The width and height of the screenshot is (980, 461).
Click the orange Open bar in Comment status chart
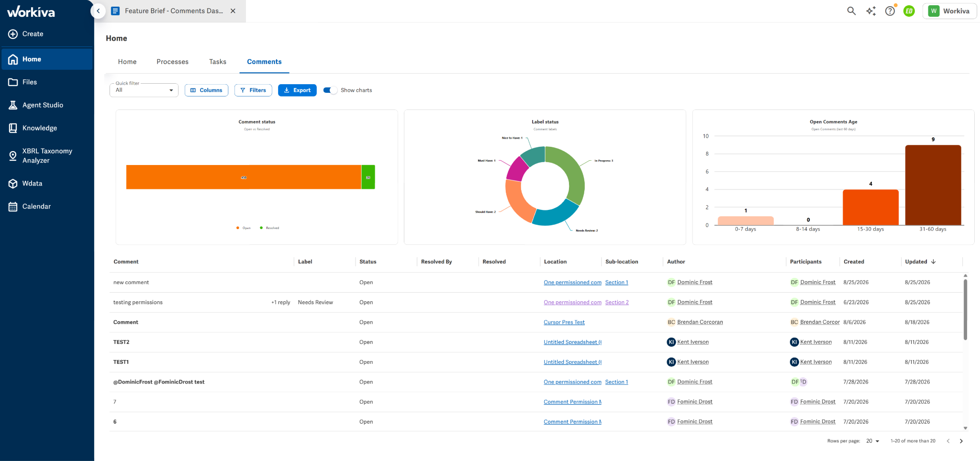point(244,177)
